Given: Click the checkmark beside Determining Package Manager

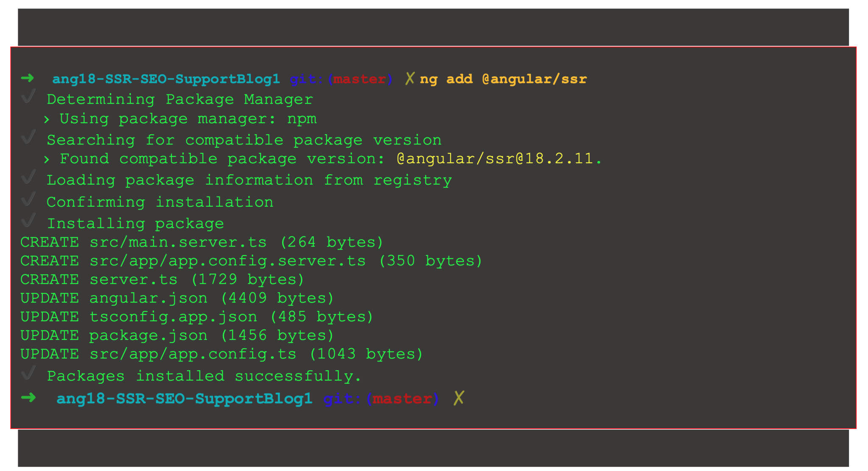Looking at the screenshot, I should (x=28, y=97).
